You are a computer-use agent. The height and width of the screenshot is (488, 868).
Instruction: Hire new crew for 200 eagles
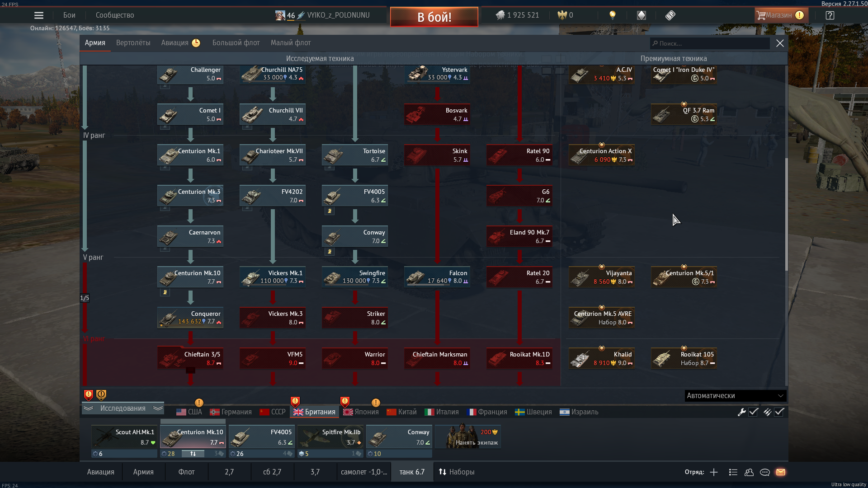pyautogui.click(x=468, y=437)
